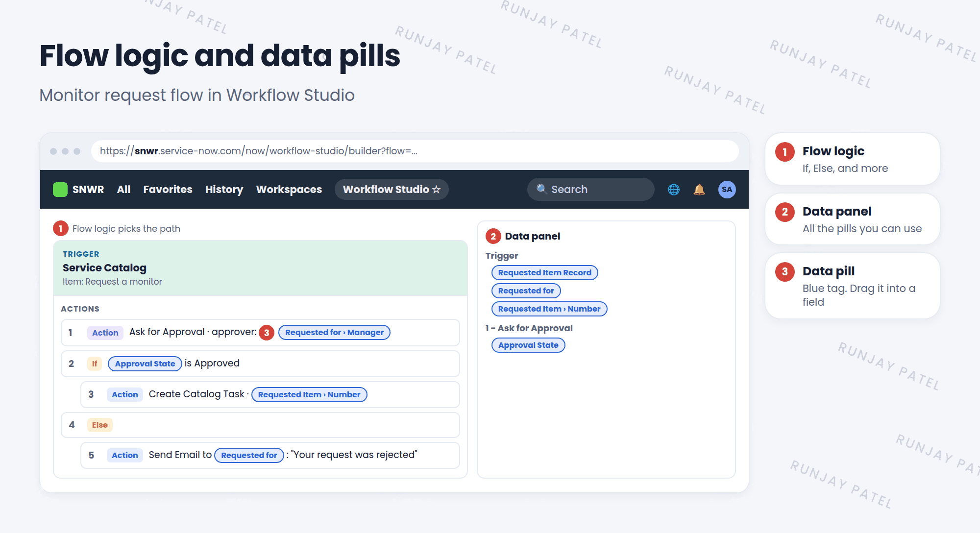Open the All menu
The width and height of the screenshot is (980, 533).
tap(123, 190)
